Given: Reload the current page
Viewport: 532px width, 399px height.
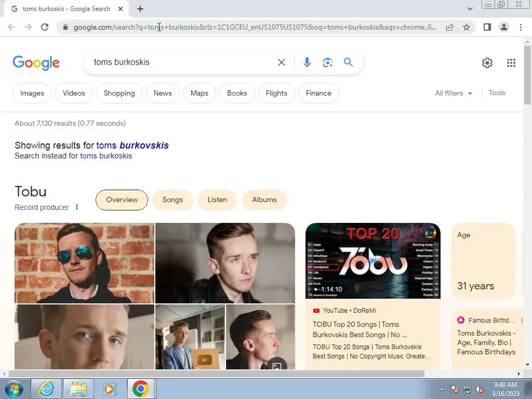Looking at the screenshot, I should (45, 27).
